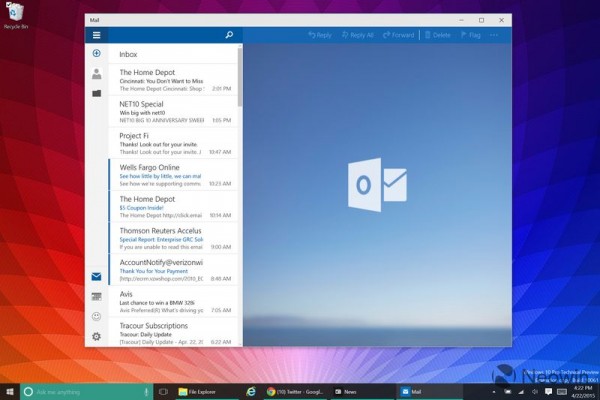
Task: Select the blue Mail envelope icon
Action: point(96,276)
